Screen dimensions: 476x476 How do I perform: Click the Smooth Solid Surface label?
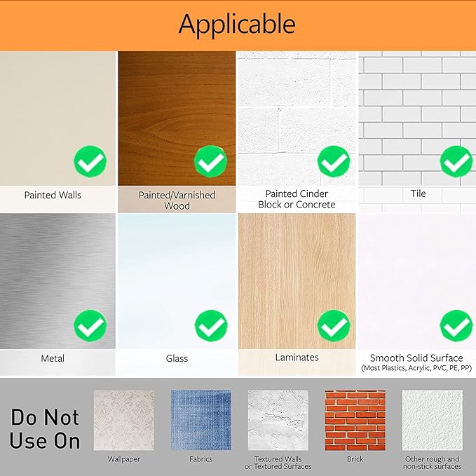416,358
